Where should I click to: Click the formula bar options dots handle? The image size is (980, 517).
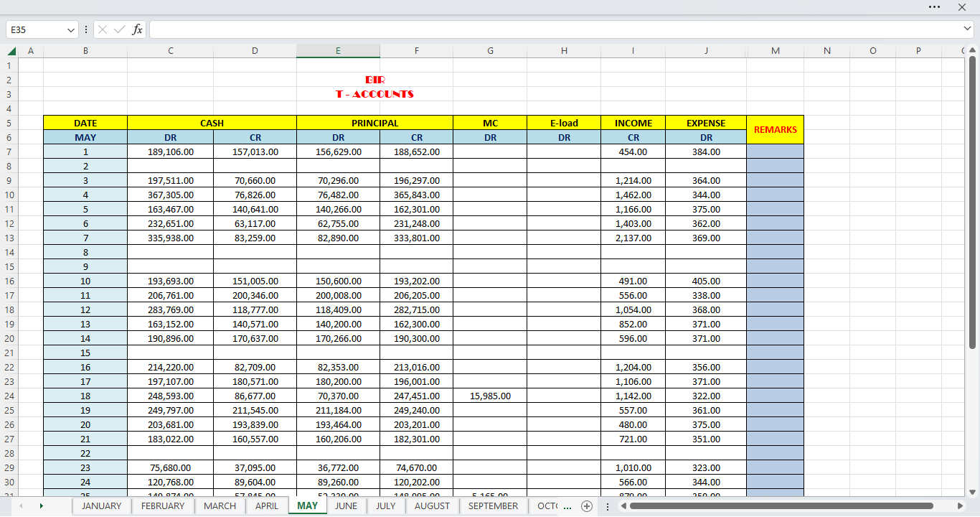[x=86, y=29]
